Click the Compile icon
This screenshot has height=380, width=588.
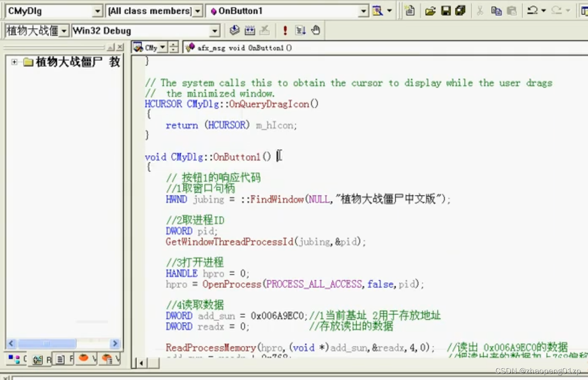[x=234, y=31]
